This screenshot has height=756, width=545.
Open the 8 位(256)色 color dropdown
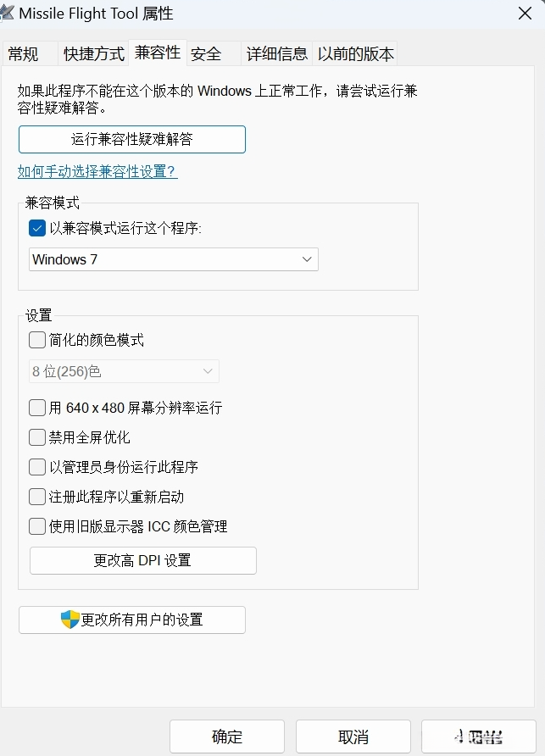click(x=124, y=371)
